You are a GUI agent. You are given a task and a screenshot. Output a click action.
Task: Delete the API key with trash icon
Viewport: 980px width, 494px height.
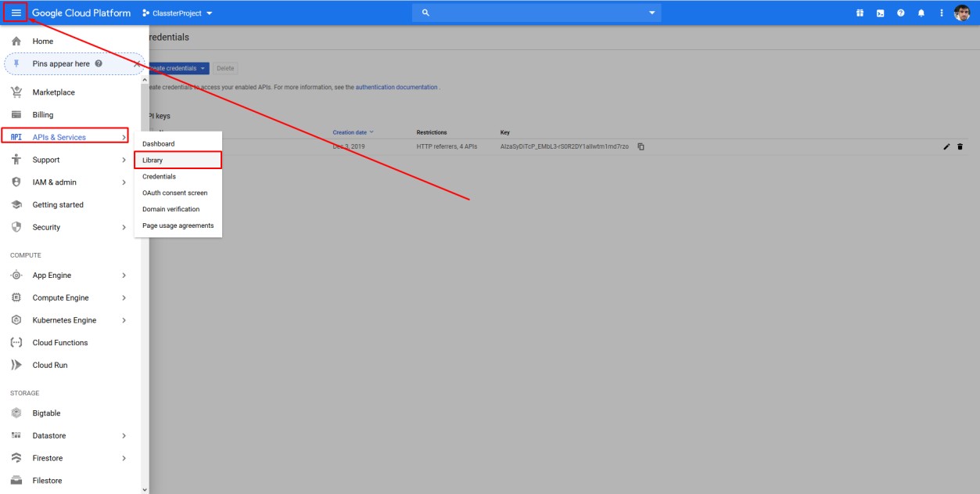click(x=960, y=146)
